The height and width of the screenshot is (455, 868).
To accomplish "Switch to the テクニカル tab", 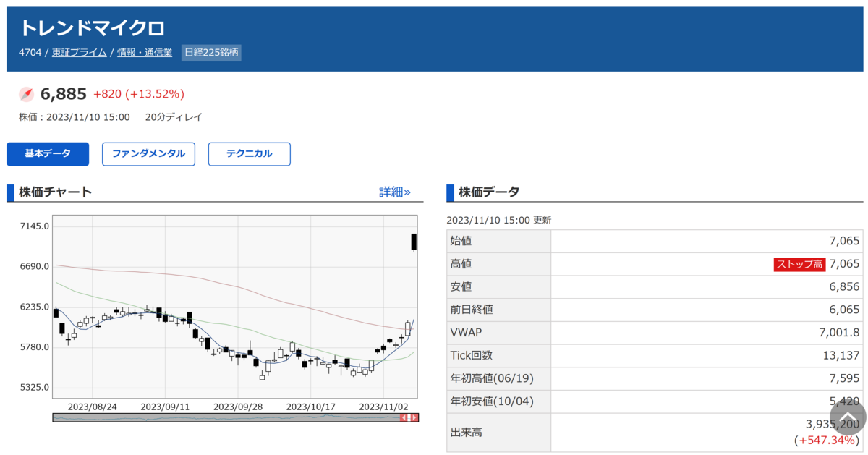I will (x=250, y=154).
